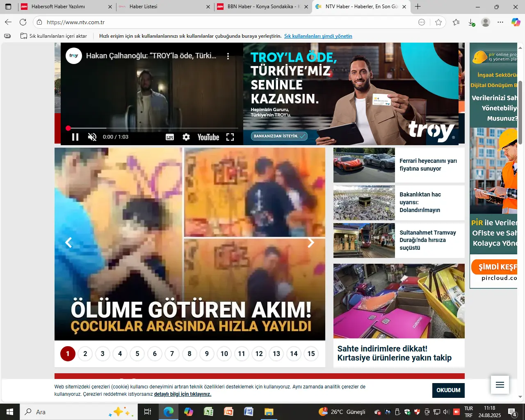Image resolution: width=525 pixels, height=420 pixels.
Task: Select headline slide number 11
Action: 242,354
